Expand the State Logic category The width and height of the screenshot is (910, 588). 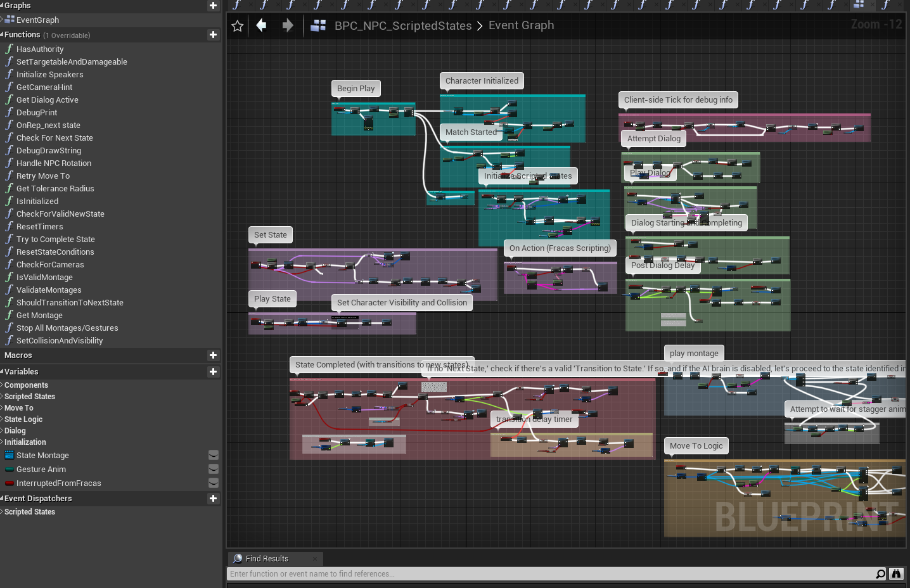[23, 419]
